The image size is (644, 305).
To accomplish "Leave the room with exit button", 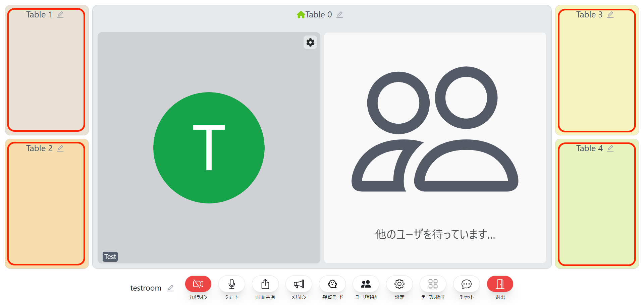I will pos(500,284).
